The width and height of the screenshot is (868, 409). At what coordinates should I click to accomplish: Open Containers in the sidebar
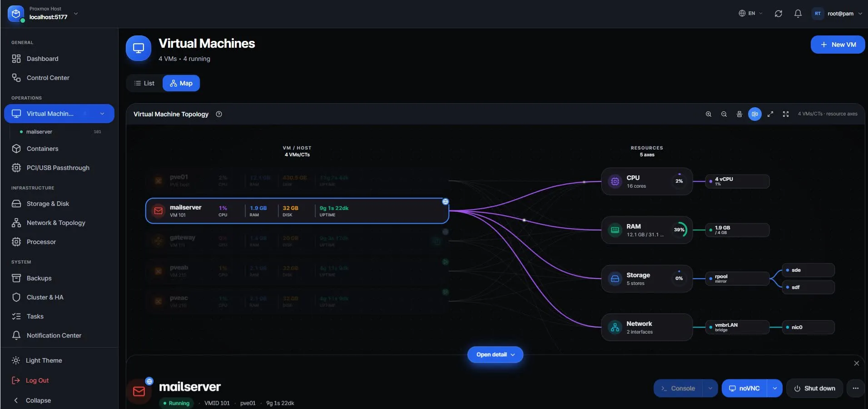pyautogui.click(x=59, y=149)
